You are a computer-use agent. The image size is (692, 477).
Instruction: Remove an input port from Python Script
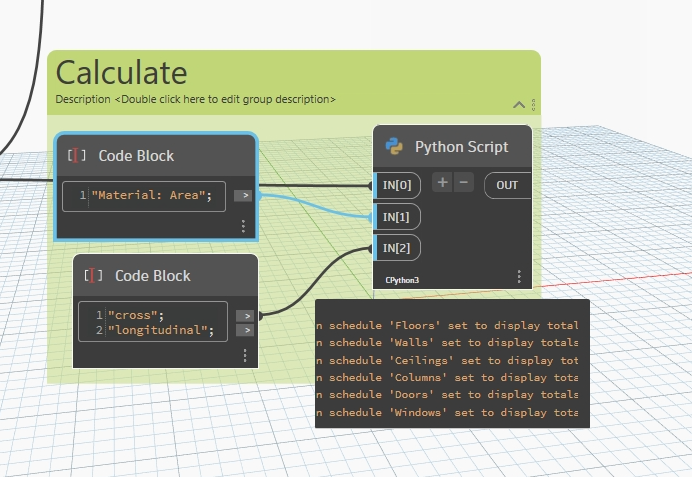tap(463, 182)
